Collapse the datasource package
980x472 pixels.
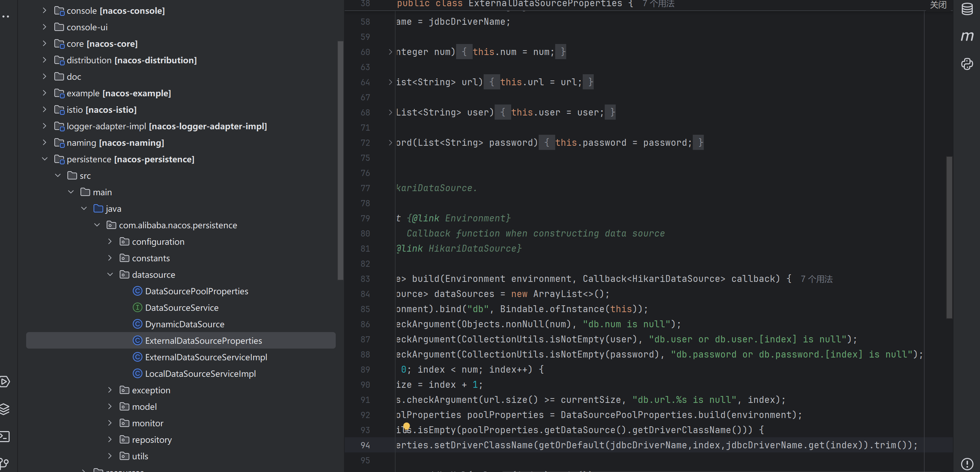[x=110, y=274]
